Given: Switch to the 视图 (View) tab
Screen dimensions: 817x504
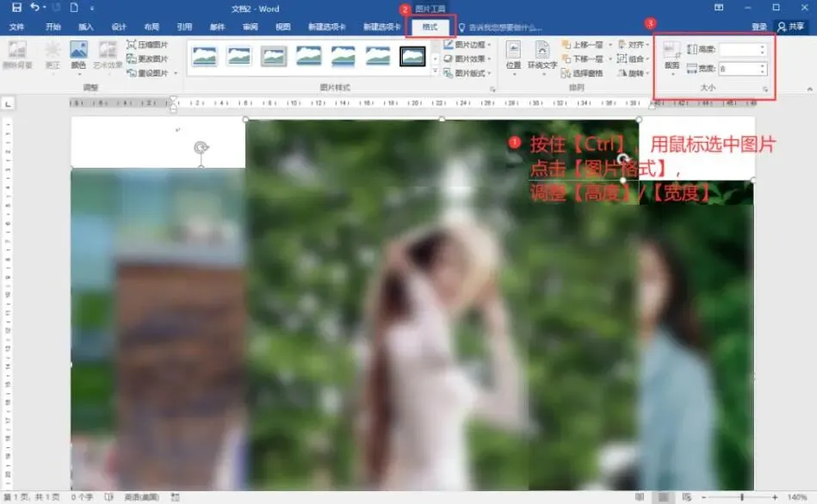Looking at the screenshot, I should 283,27.
